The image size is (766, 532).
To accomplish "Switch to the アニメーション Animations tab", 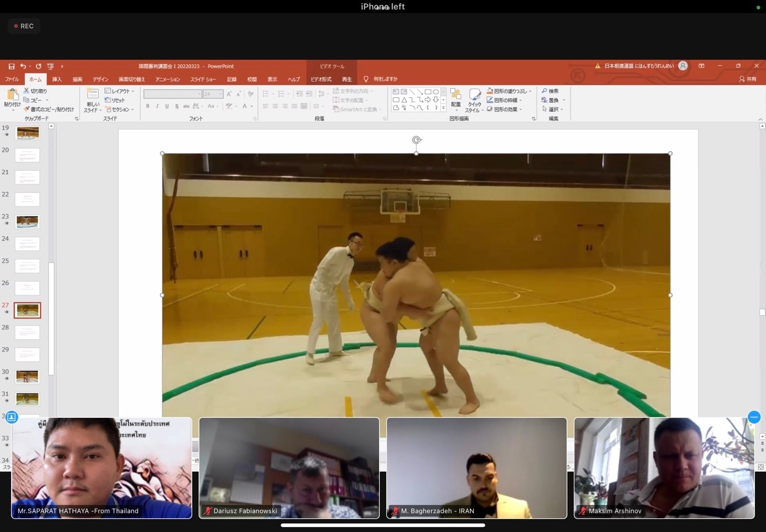I will (168, 79).
